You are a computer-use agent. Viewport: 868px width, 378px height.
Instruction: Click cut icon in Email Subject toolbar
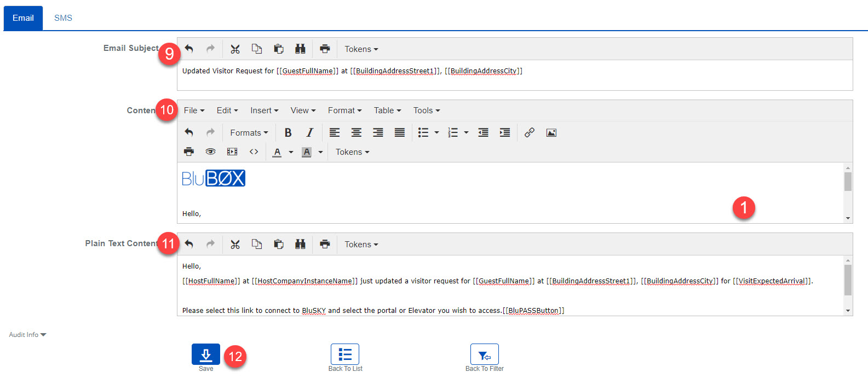click(x=235, y=49)
